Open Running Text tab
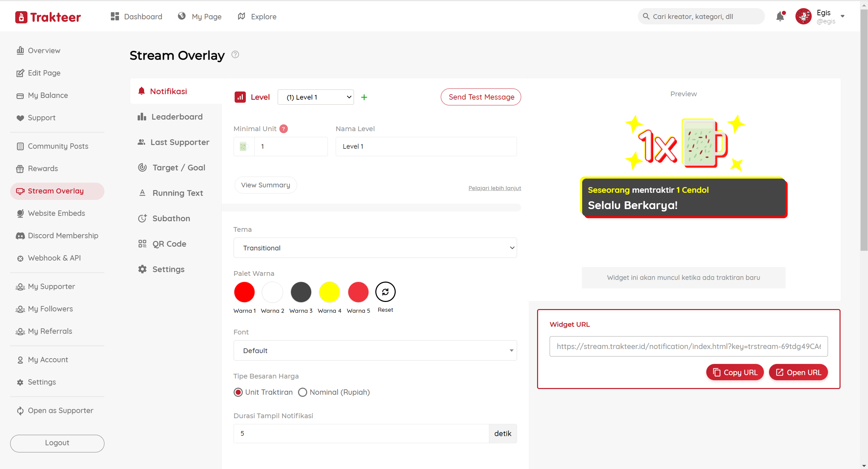Screen dimensions: 868x469 tap(177, 193)
